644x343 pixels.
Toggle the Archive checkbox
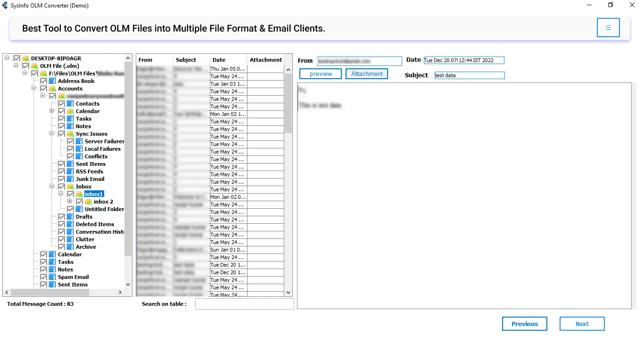click(x=62, y=247)
